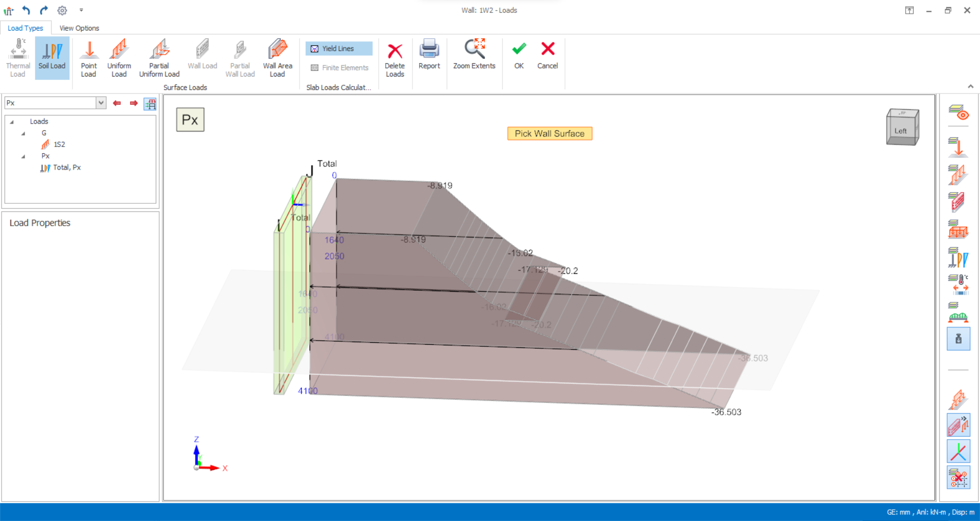Click the Left face of view cube

pos(900,131)
